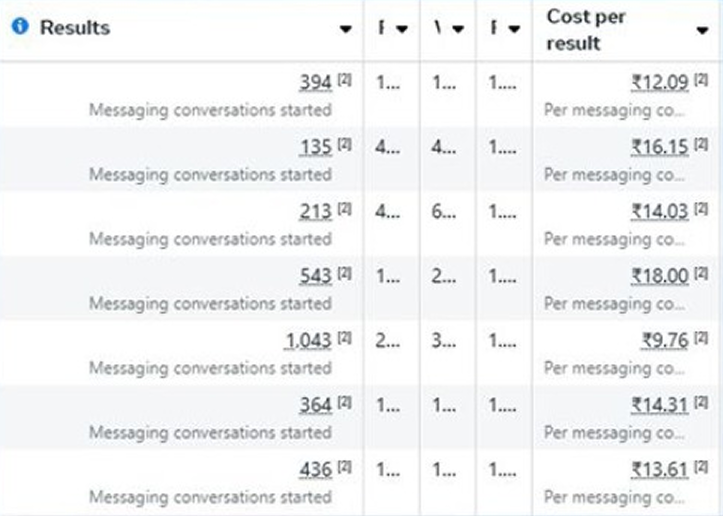The height and width of the screenshot is (516, 723).
Task: Open the ₹16.15 cost value
Action: [659, 148]
